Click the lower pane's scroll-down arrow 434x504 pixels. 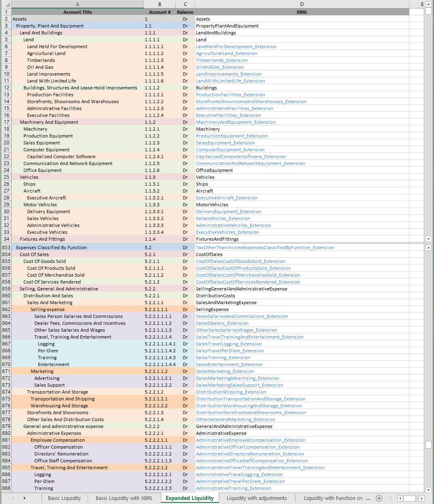coord(429,490)
